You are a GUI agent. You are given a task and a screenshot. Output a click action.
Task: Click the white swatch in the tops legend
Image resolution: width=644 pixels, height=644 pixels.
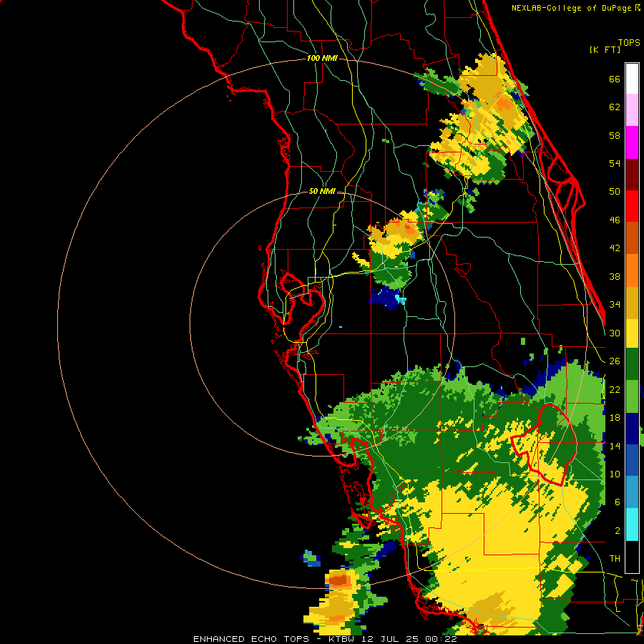(x=632, y=79)
